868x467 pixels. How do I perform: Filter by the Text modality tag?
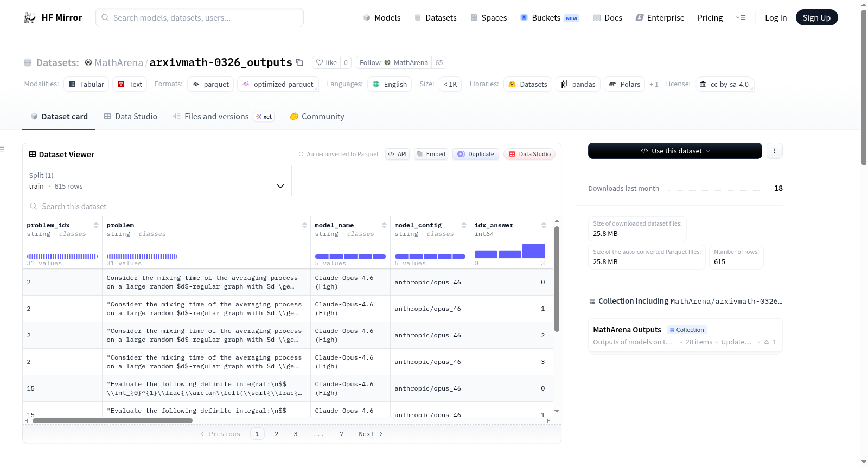click(130, 84)
